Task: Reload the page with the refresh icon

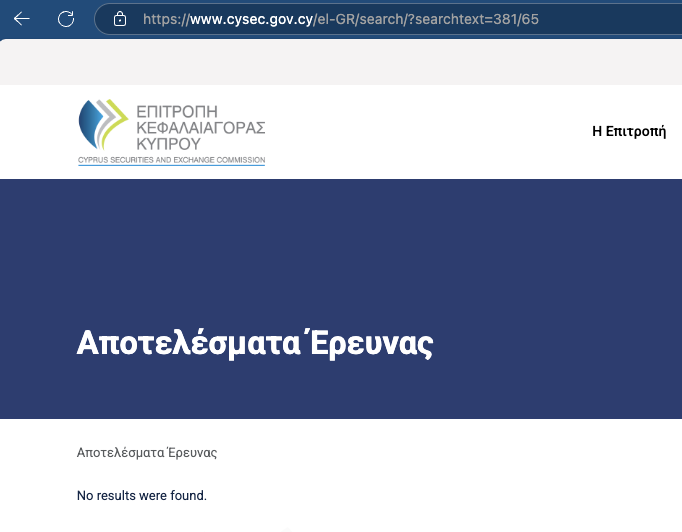Action: tap(66, 19)
